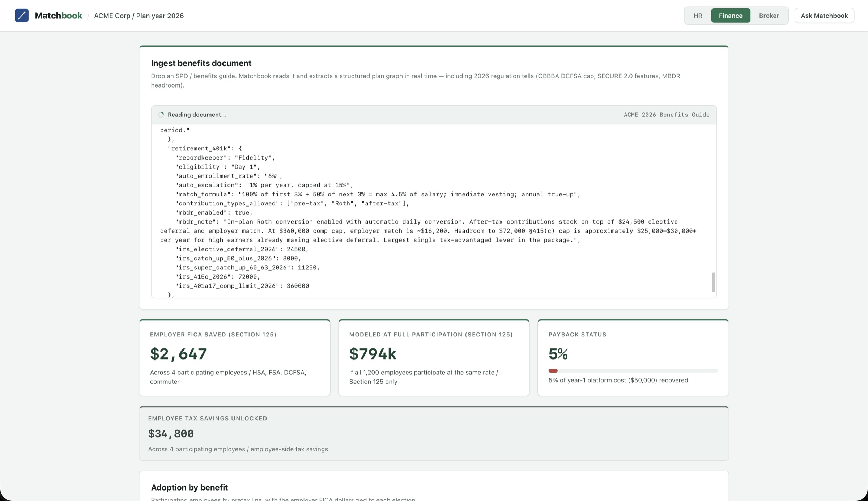Click the $2,647 employer FICA saved value
Screen dimensions: 868x501
(x=178, y=354)
